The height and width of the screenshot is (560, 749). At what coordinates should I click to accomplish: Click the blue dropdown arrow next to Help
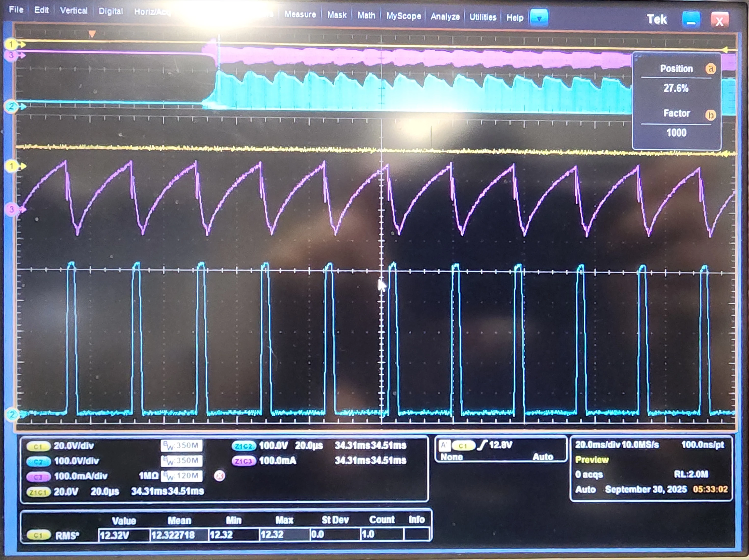(539, 18)
